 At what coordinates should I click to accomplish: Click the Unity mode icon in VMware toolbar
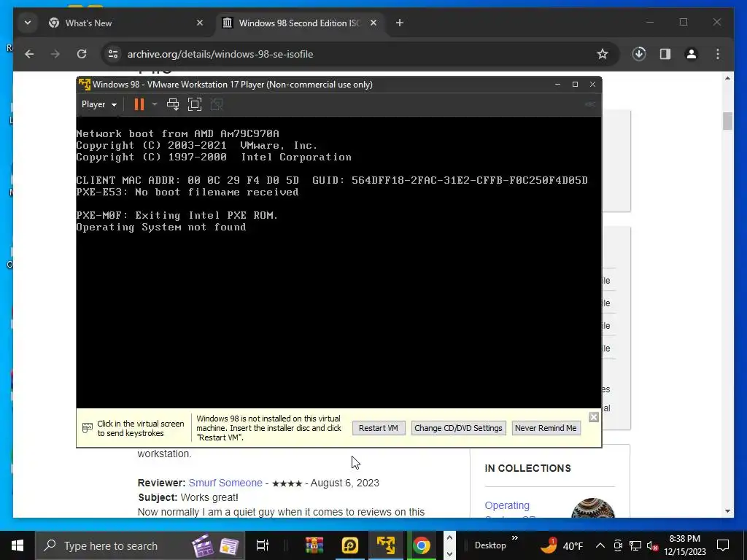click(x=217, y=104)
